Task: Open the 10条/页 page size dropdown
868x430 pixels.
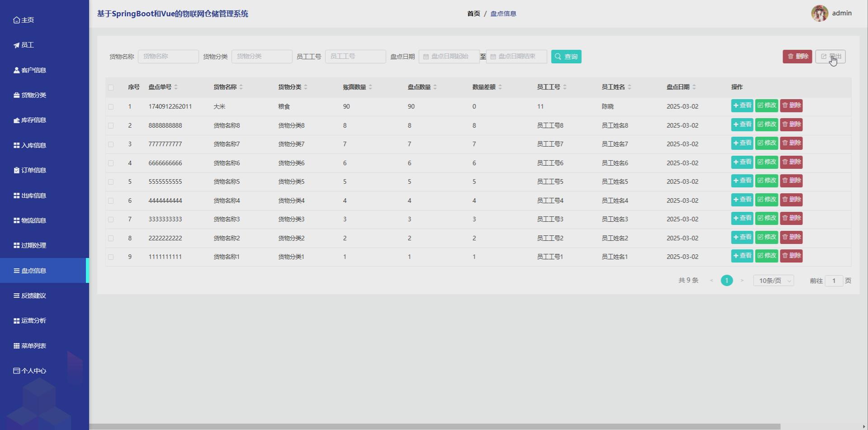Action: 773,280
